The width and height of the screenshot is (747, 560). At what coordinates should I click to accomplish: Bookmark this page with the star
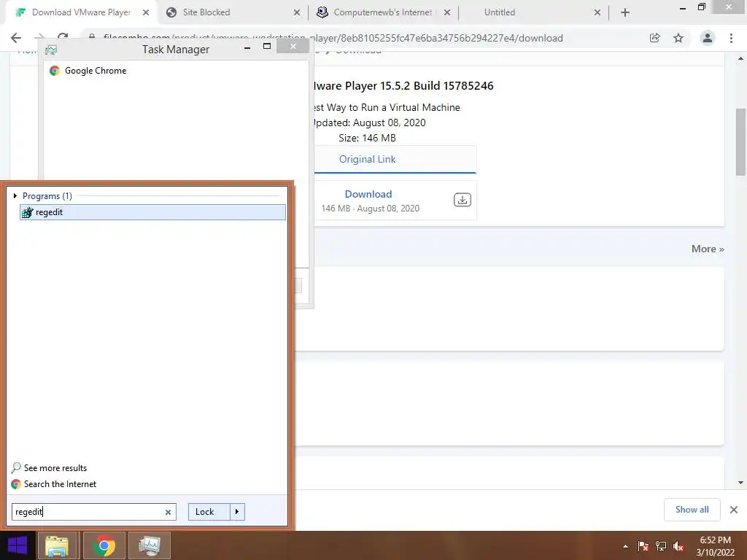click(678, 38)
